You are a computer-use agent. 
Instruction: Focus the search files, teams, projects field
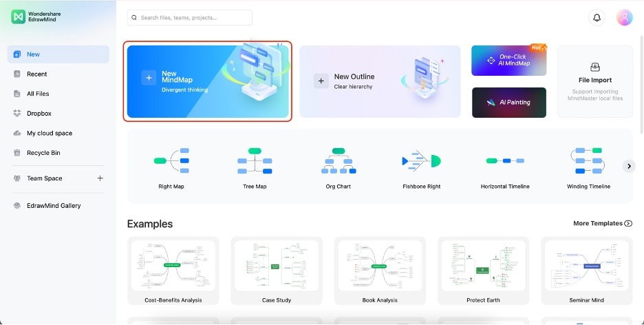[190, 18]
